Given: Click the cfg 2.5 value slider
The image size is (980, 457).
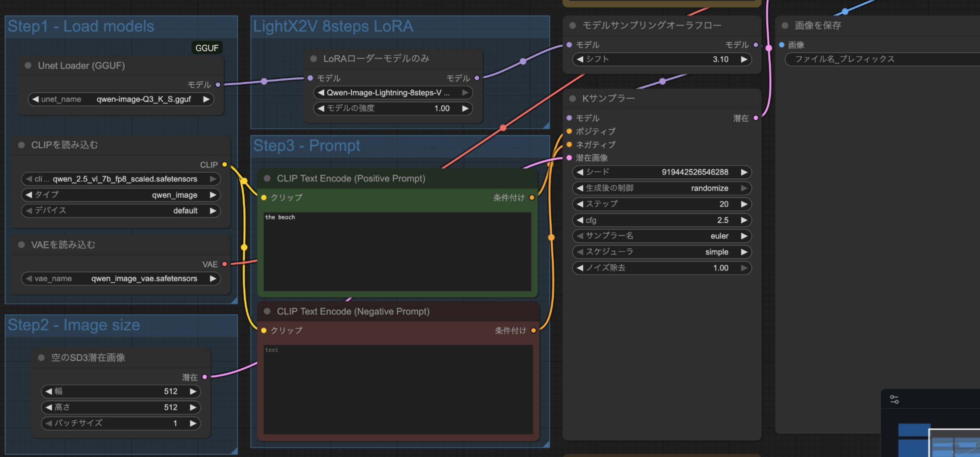Looking at the screenshot, I should pyautogui.click(x=661, y=220).
